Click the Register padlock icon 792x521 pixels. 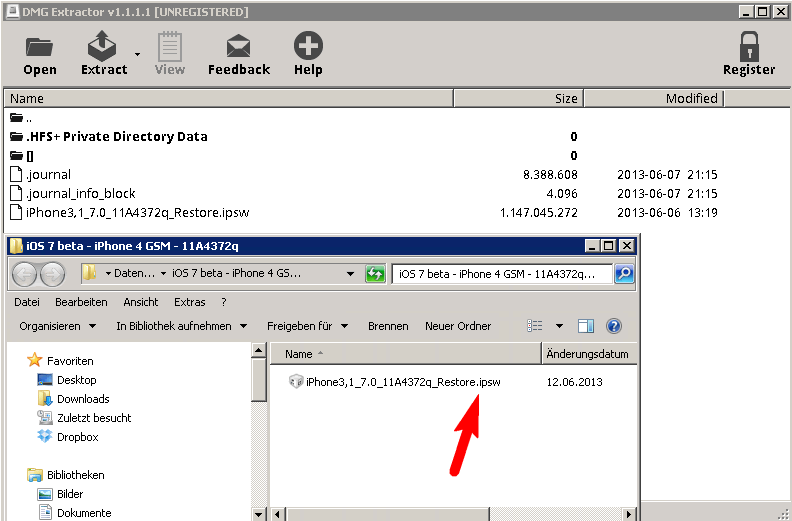749,46
